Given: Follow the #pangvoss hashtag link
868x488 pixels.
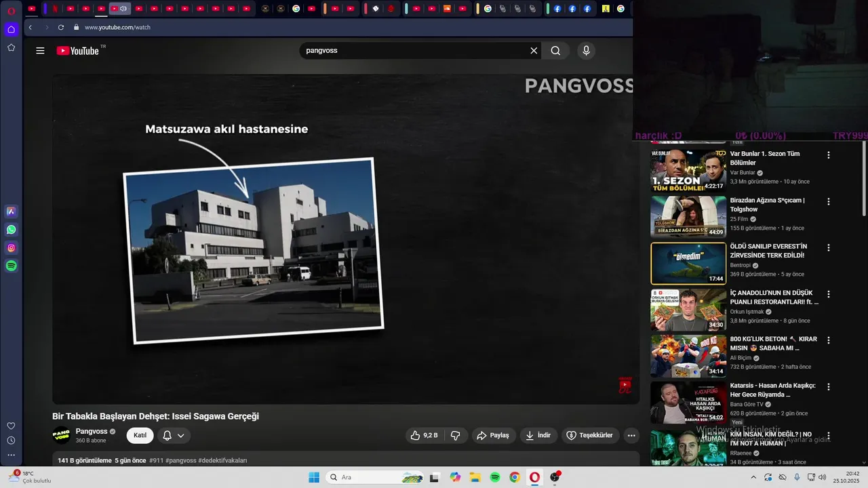Looking at the screenshot, I should click(x=180, y=461).
